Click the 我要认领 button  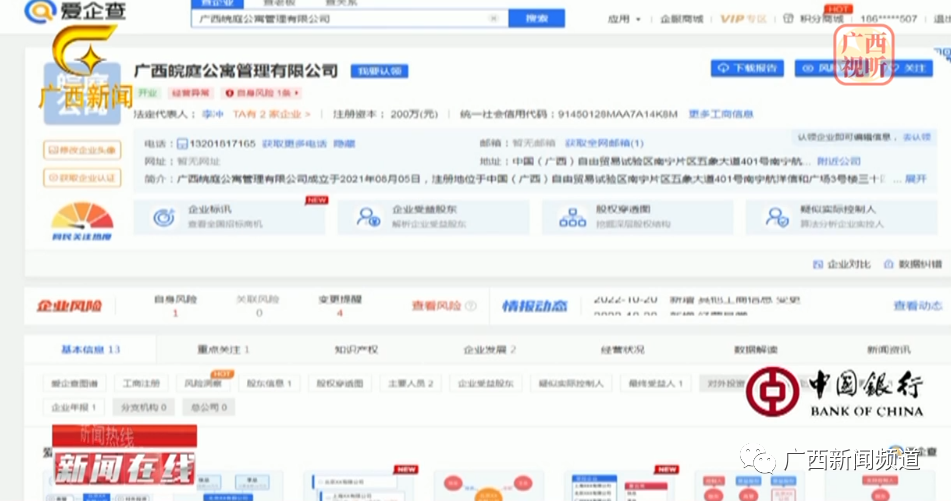[380, 71]
